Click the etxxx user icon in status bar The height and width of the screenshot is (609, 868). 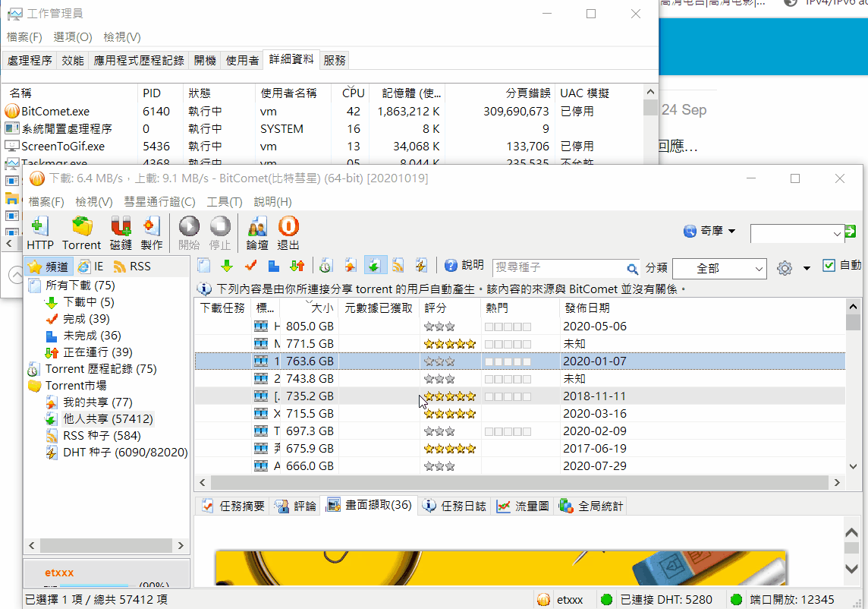coord(543,600)
